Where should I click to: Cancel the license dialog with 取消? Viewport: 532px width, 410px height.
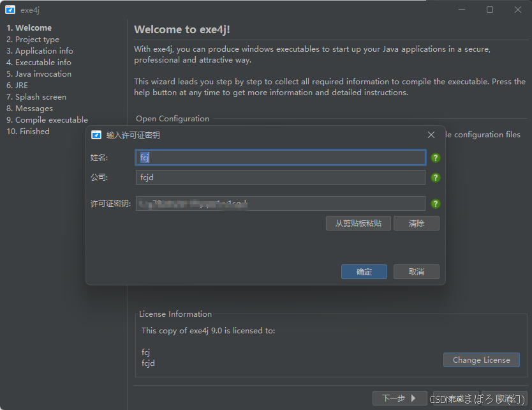pos(417,272)
